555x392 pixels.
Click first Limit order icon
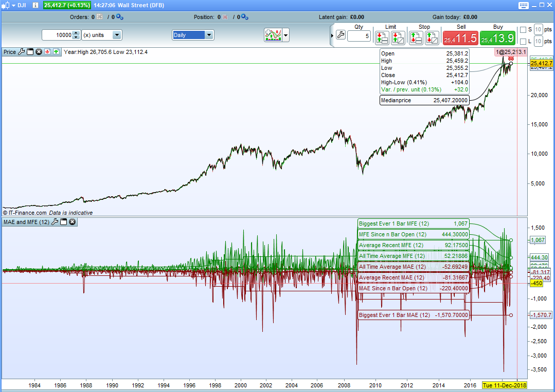coord(382,38)
